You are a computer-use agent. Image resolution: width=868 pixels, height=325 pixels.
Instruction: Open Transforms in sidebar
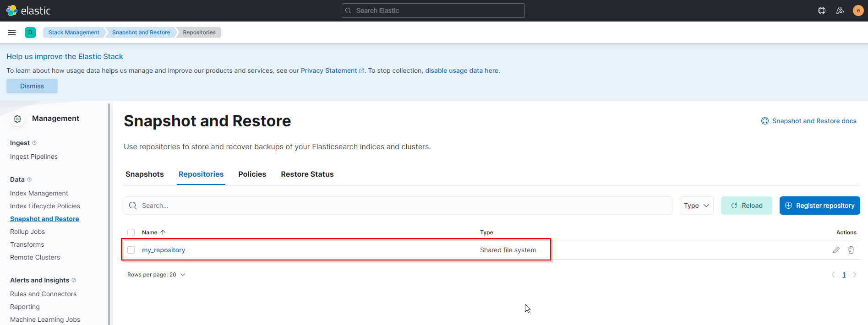pyautogui.click(x=27, y=244)
